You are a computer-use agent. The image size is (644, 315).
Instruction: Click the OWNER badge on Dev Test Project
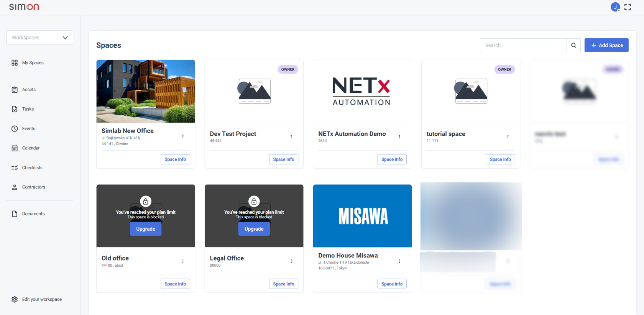click(288, 69)
